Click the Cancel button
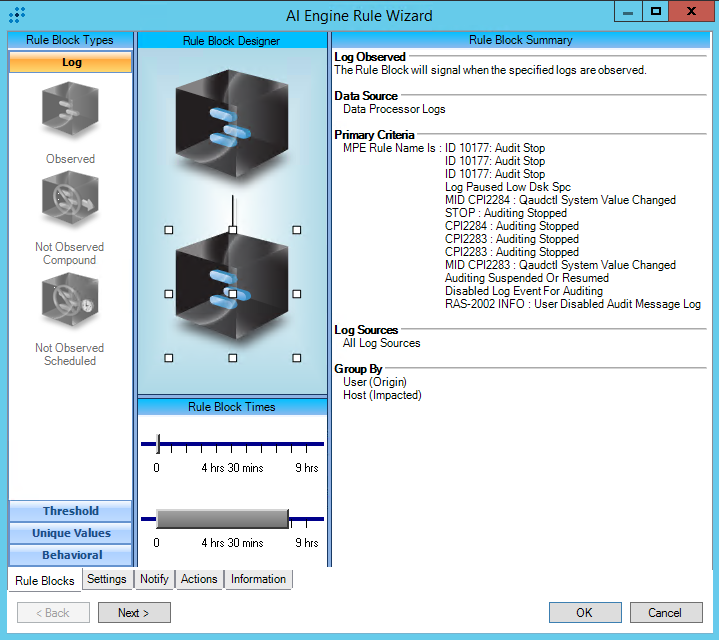The width and height of the screenshot is (719, 640). tap(665, 613)
